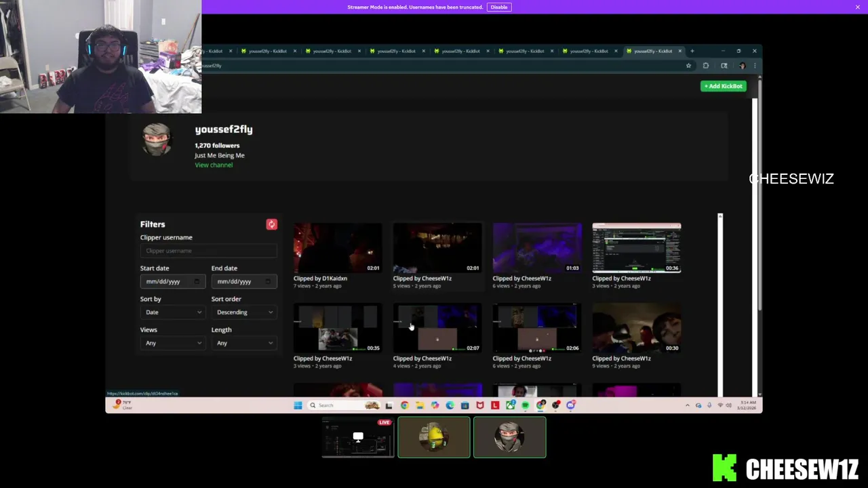Image resolution: width=868 pixels, height=488 pixels.
Task: Open the weather widget showing 75°F
Action: pos(123,405)
